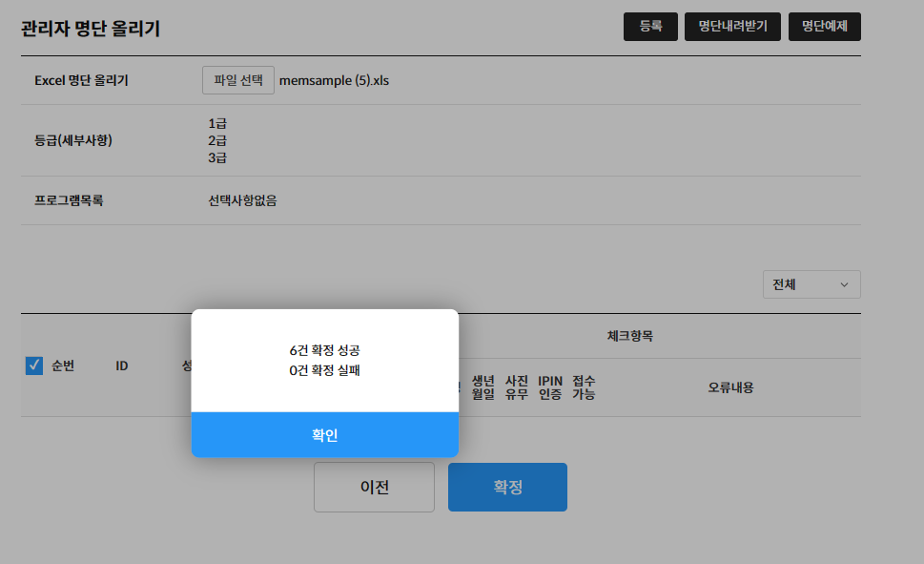Click the 등록 button
This screenshot has height=564, width=924.
650,27
